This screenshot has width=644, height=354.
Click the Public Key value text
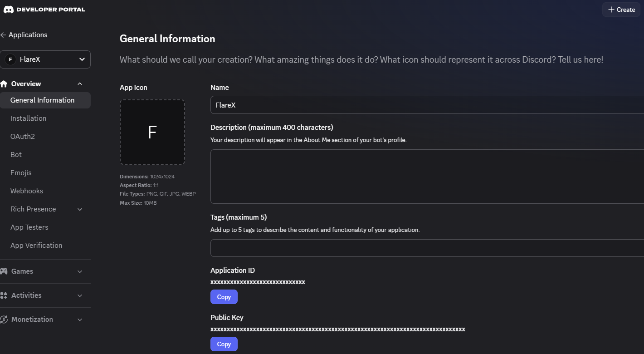(338, 329)
